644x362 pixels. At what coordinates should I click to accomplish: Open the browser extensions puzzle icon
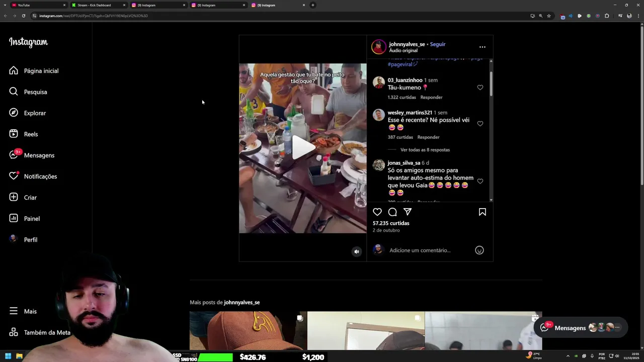tap(607, 16)
